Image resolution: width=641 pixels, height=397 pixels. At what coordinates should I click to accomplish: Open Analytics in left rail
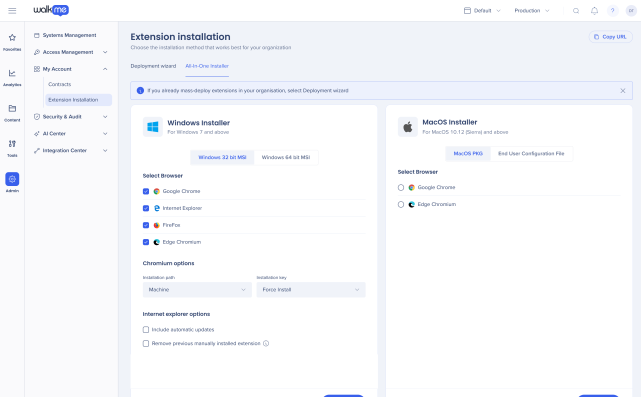point(12,77)
